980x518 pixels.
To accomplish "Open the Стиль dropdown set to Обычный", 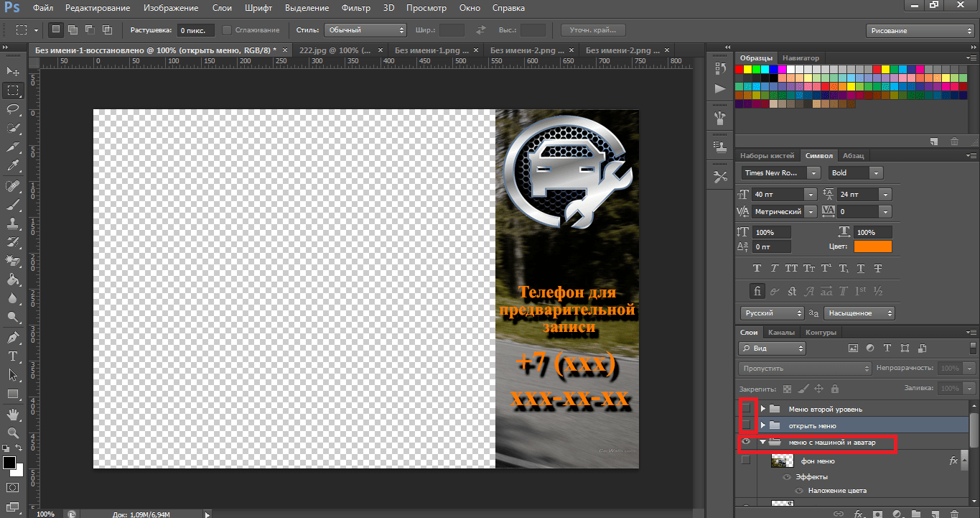I will pyautogui.click(x=365, y=30).
